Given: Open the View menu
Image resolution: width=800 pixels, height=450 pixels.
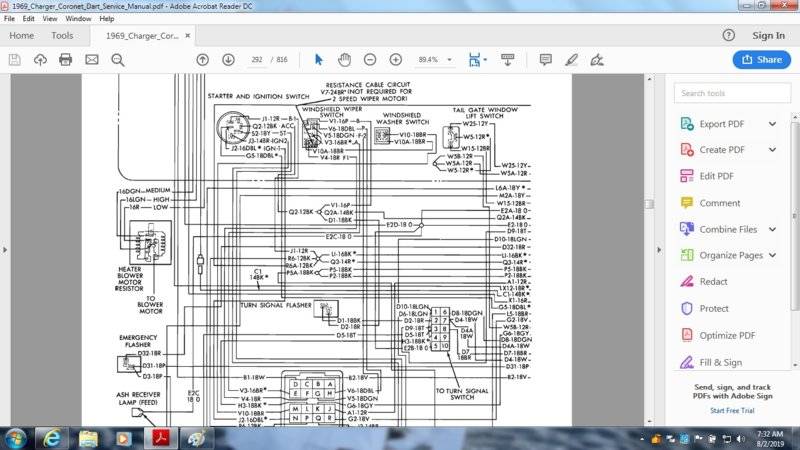Looking at the screenshot, I should pyautogui.click(x=49, y=18).
